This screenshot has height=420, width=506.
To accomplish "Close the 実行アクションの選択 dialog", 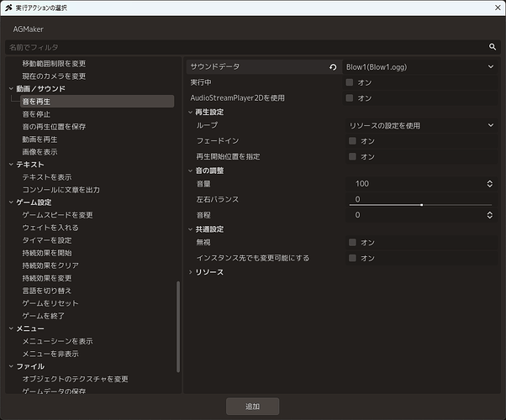I will click(x=498, y=8).
